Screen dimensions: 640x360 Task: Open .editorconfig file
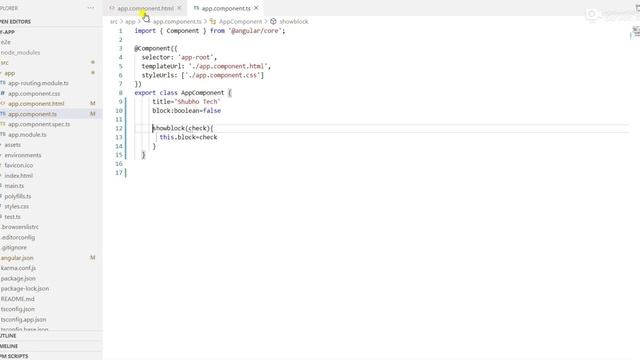point(18,237)
